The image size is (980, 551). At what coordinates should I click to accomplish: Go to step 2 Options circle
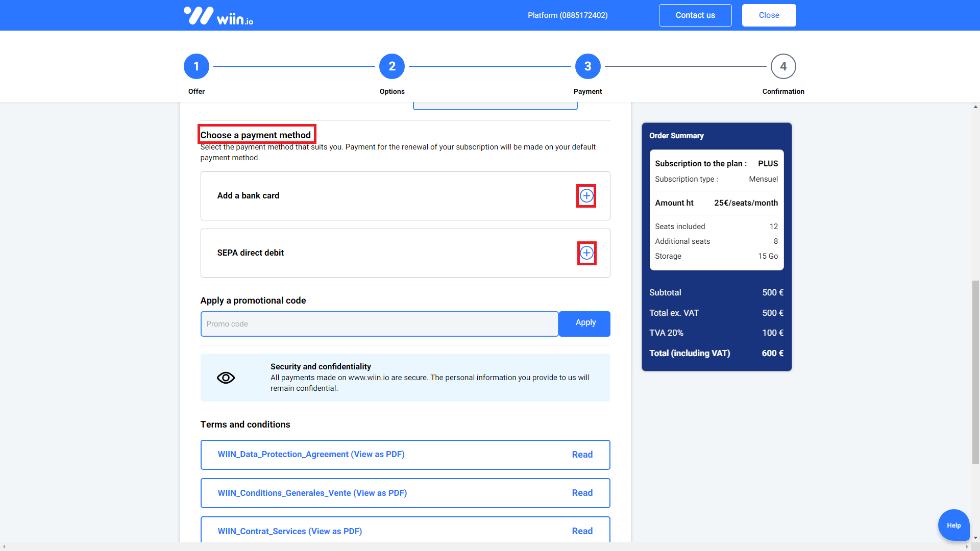coord(392,66)
